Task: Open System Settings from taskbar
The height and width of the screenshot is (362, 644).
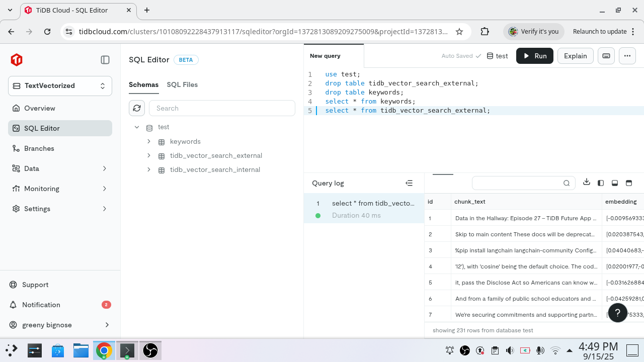Action: coord(34,350)
